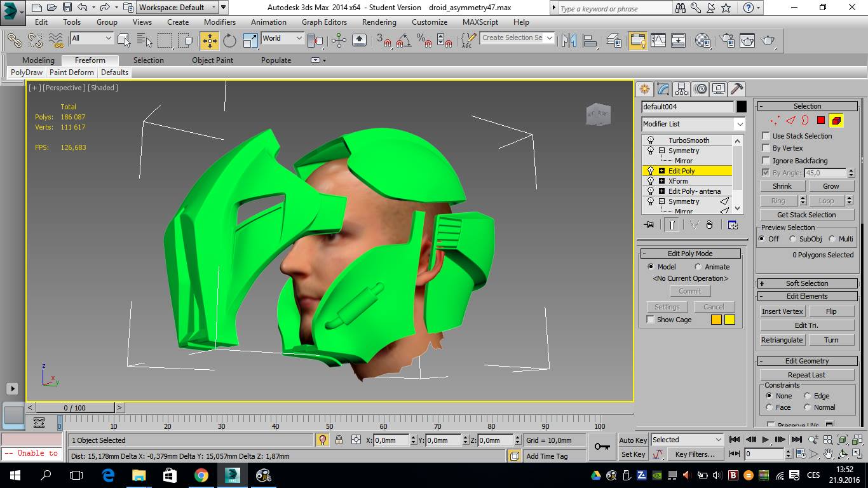Select Polygon sub-object level icon
The image size is (868, 488).
click(x=821, y=121)
